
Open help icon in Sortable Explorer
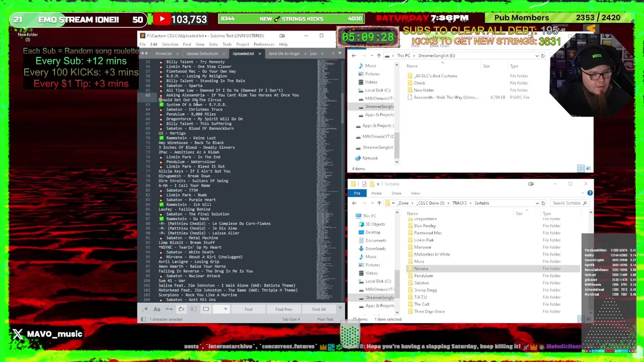click(x=590, y=193)
